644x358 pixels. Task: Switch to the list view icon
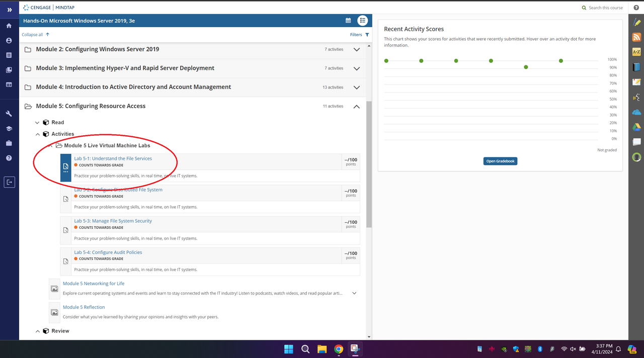point(362,21)
